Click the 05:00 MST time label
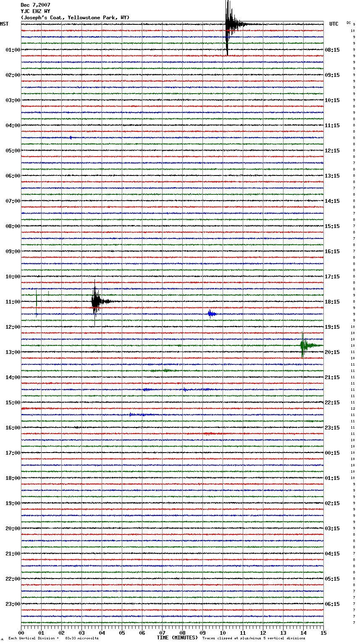357x644 pixels. [x=13, y=150]
